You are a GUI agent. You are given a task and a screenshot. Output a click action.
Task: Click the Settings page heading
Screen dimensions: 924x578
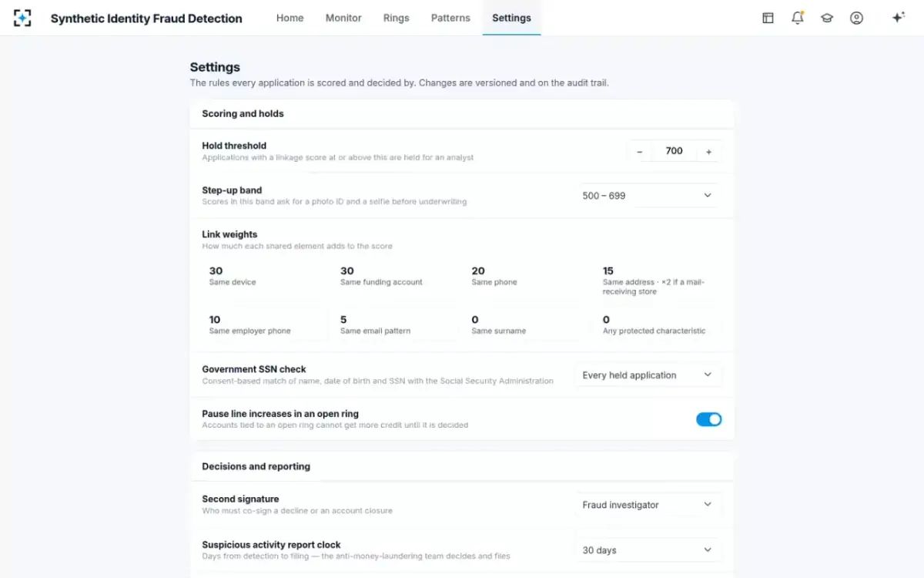coord(215,67)
